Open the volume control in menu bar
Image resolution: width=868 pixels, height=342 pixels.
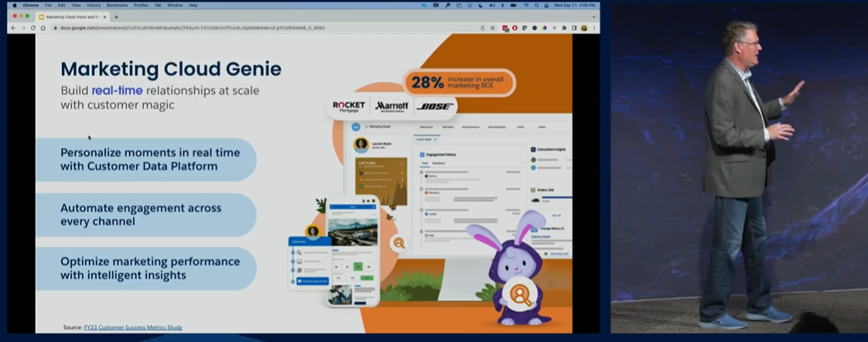pos(492,5)
